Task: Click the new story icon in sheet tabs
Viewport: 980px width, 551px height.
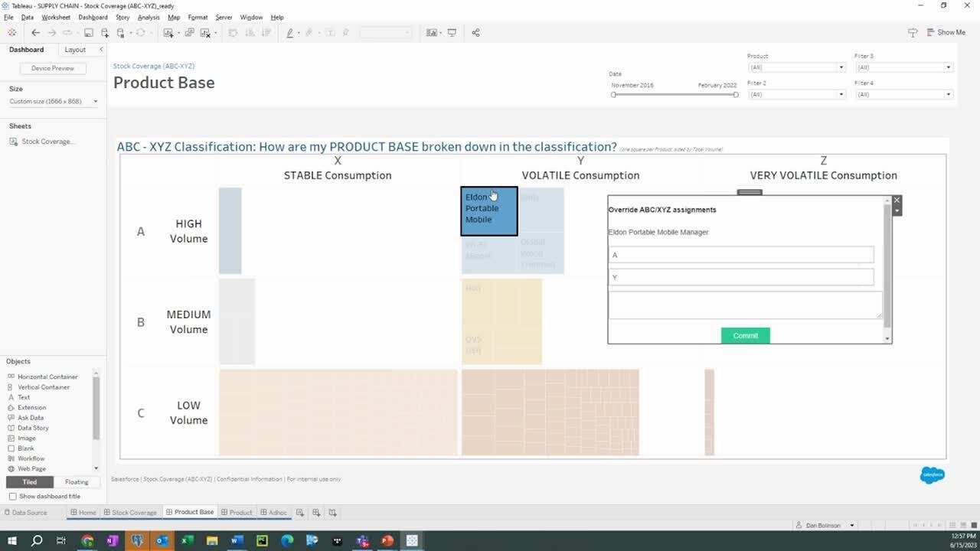Action: pos(332,513)
